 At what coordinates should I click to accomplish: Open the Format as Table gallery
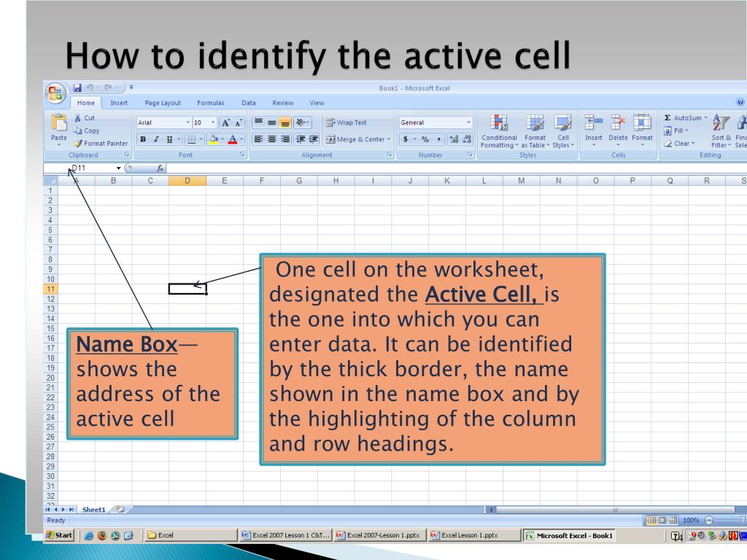[535, 131]
